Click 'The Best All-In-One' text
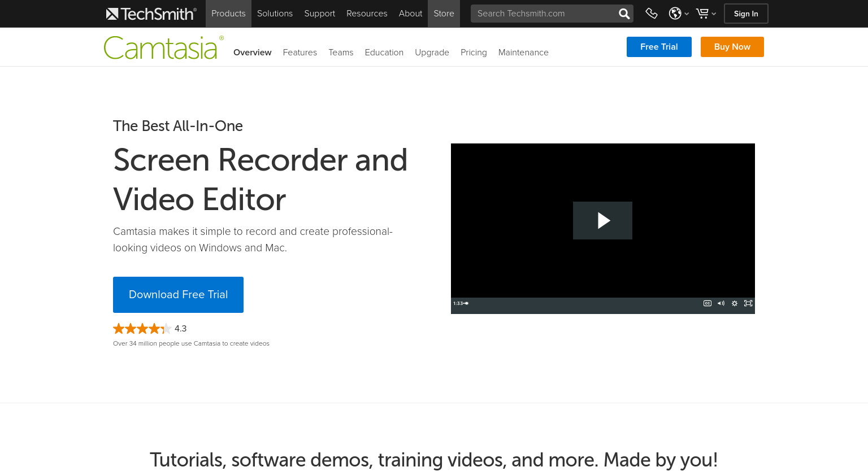This screenshot has width=868, height=471. point(178,126)
